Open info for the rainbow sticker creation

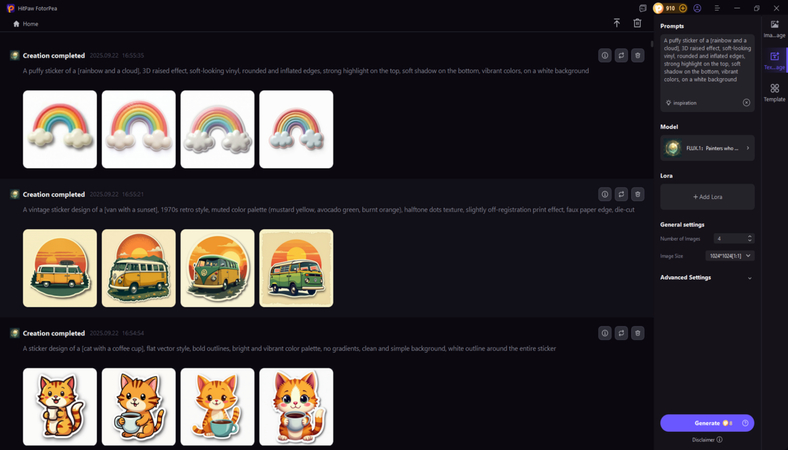pyautogui.click(x=605, y=55)
